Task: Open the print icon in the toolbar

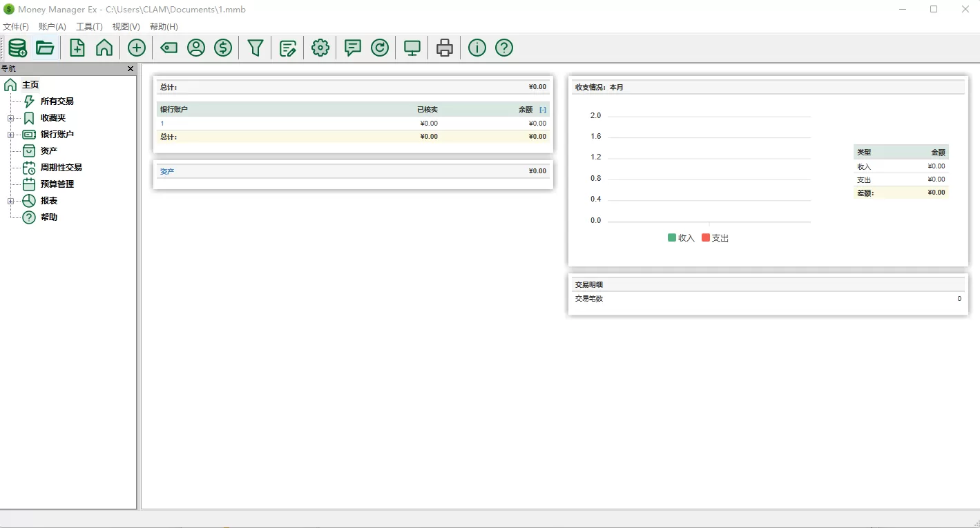Action: click(x=444, y=48)
